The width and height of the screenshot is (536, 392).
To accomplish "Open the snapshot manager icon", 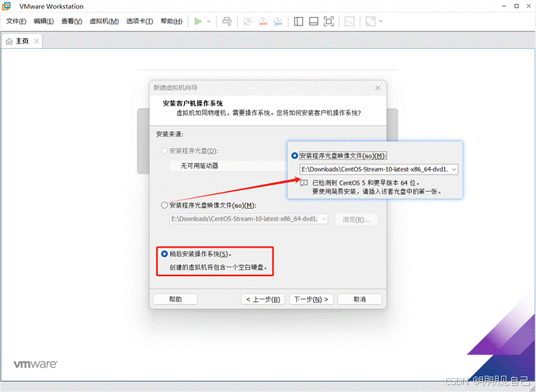I will point(278,22).
